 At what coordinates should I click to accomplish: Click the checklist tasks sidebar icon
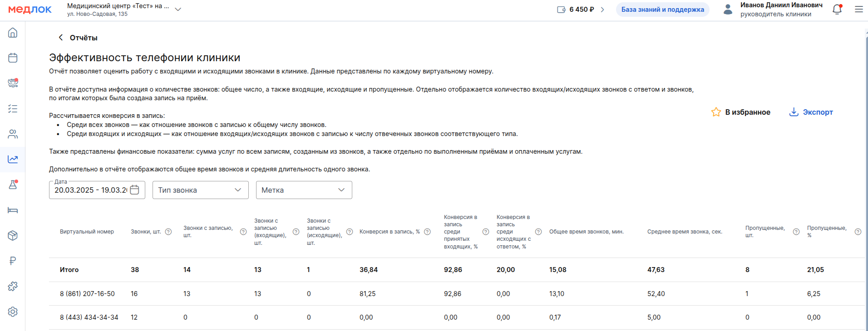pos(13,109)
